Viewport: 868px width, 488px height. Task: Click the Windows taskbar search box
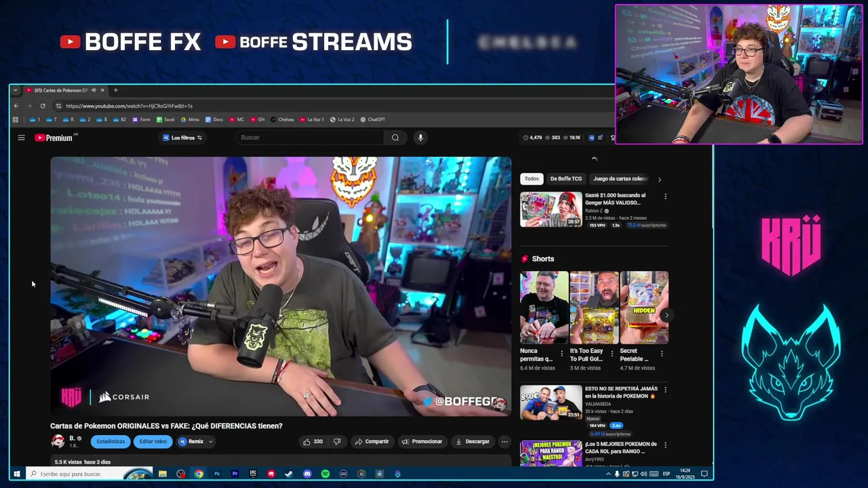[90, 474]
